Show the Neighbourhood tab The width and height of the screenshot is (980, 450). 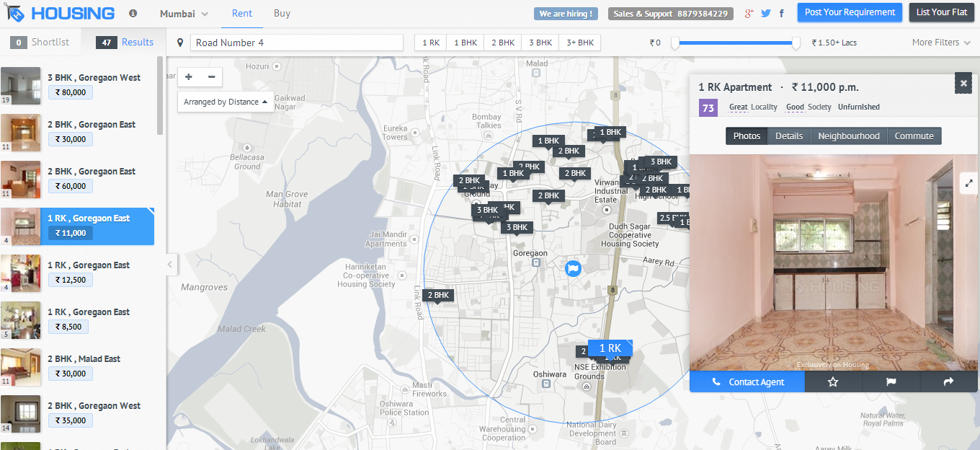click(x=849, y=136)
